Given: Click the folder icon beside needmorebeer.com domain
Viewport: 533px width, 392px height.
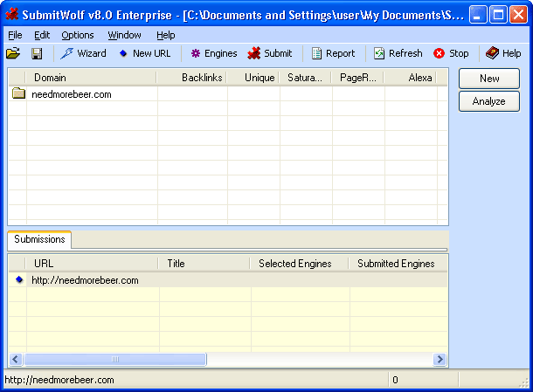Looking at the screenshot, I should coord(18,93).
